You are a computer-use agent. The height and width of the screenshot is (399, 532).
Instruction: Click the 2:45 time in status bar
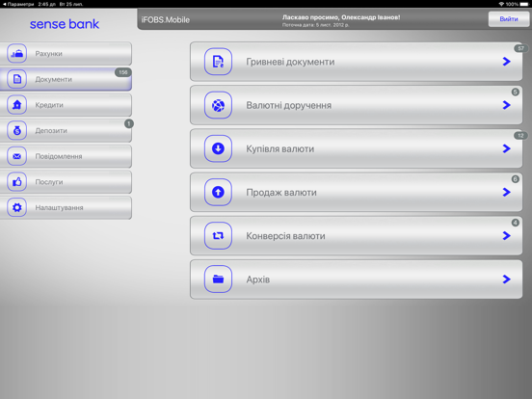click(x=46, y=4)
